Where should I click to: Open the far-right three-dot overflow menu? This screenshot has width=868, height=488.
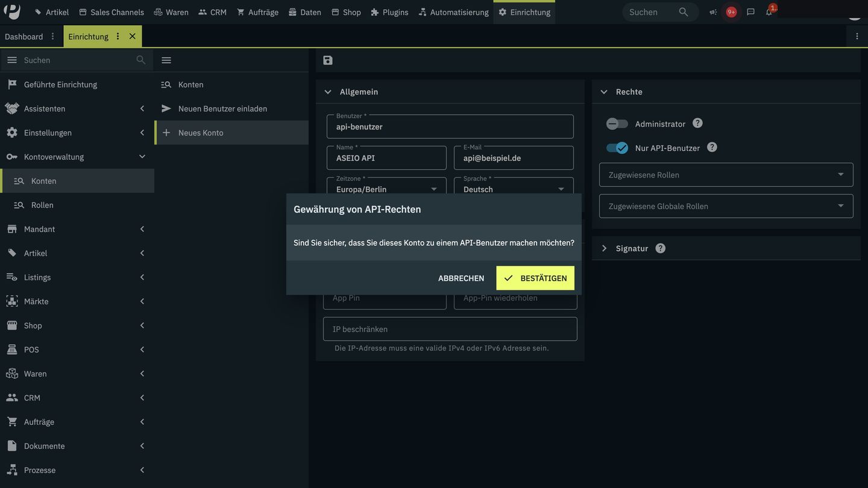(x=857, y=36)
